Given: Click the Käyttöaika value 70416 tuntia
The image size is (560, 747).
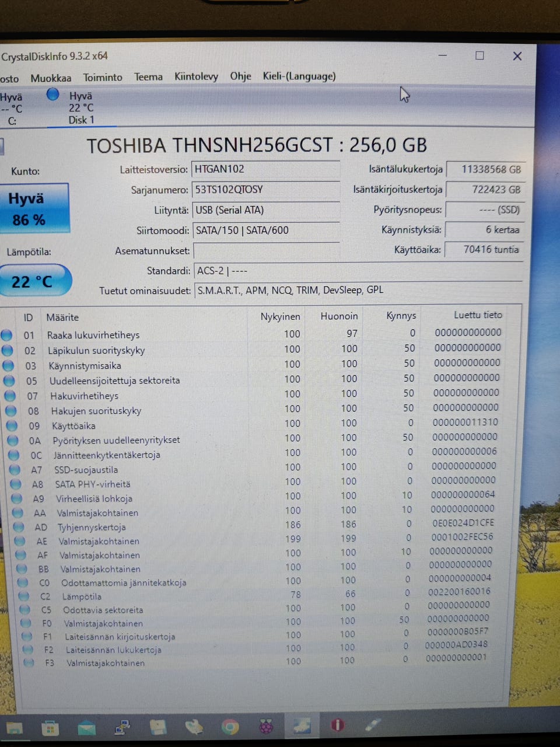Looking at the screenshot, I should 484,250.
